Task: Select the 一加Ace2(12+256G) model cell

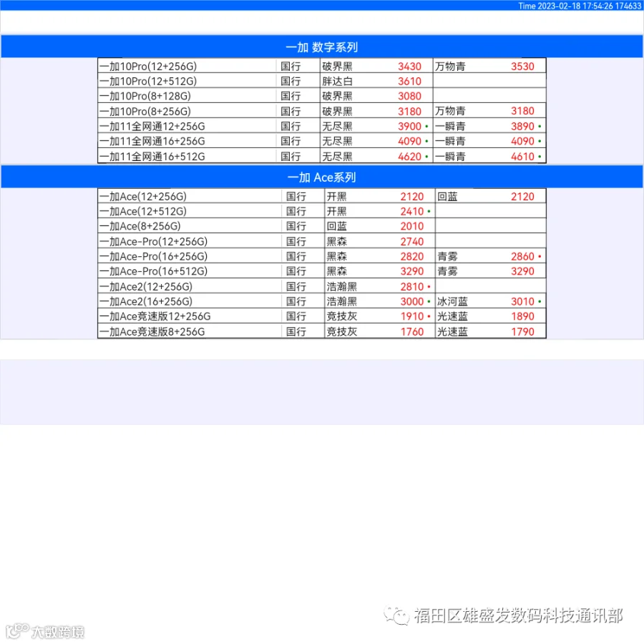Action: point(190,286)
